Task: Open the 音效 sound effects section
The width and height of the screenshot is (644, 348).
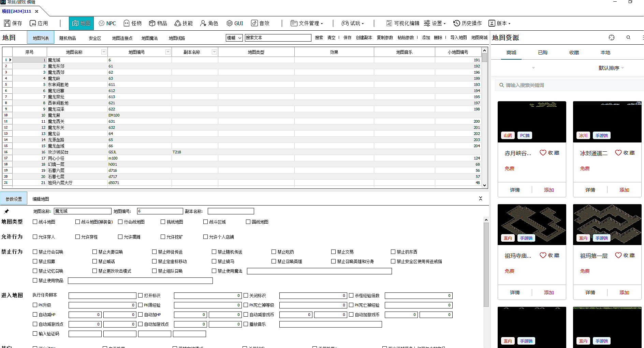Action: [254, 23]
